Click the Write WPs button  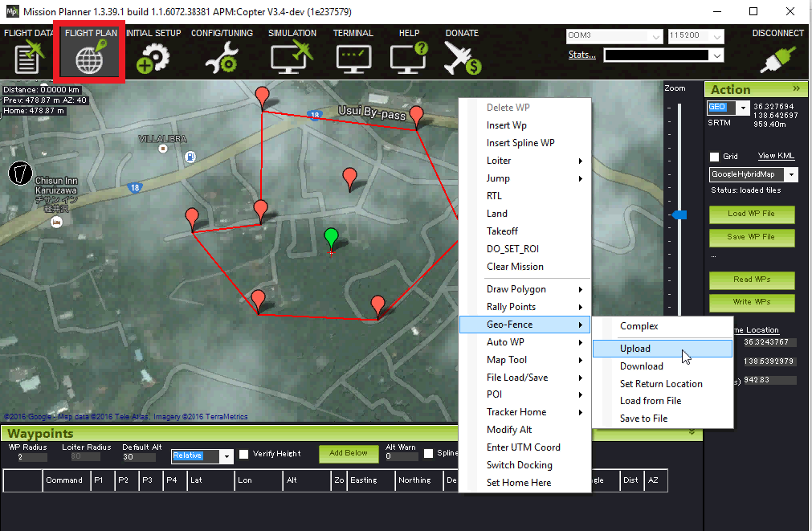click(751, 302)
